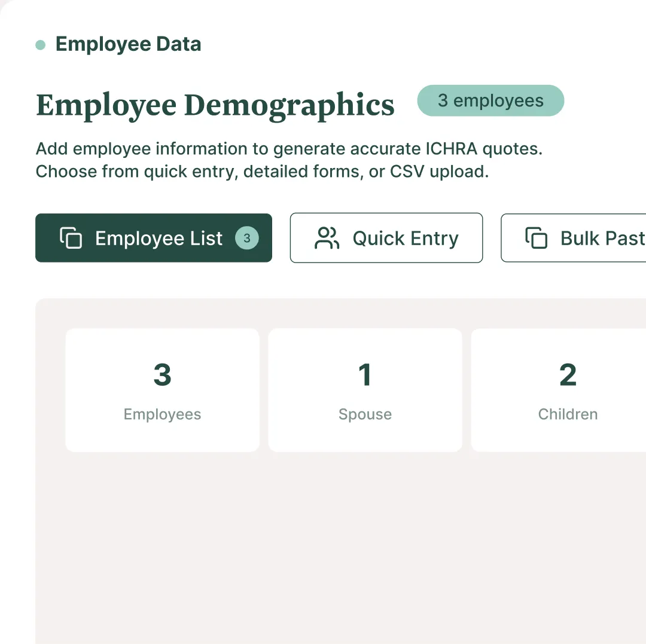
Task: Click the Employee Demographics heading
Action: tap(215, 105)
